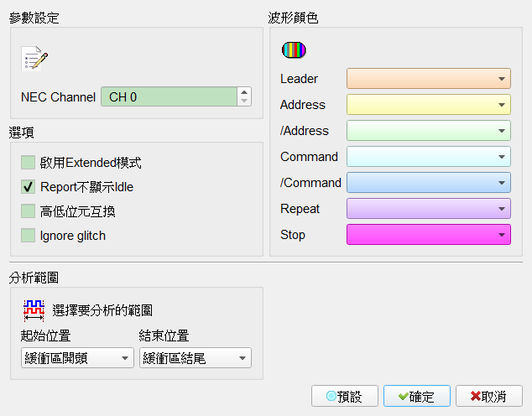This screenshot has width=532, height=416.
Task: Click the 預設 default button
Action: coord(345,396)
